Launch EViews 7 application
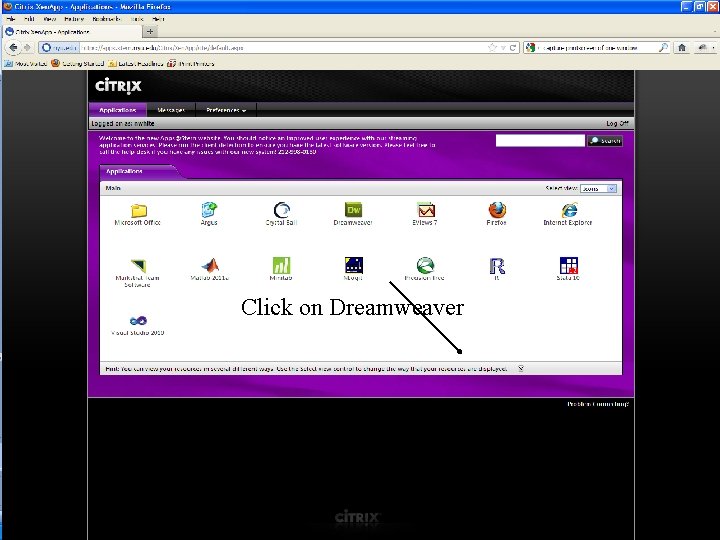The height and width of the screenshot is (540, 720). pos(426,210)
